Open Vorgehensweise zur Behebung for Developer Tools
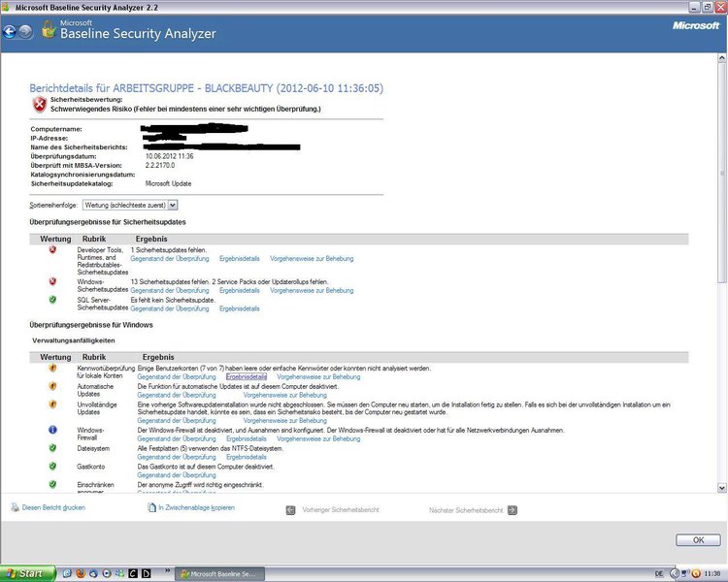The height and width of the screenshot is (582, 728). coord(312,259)
